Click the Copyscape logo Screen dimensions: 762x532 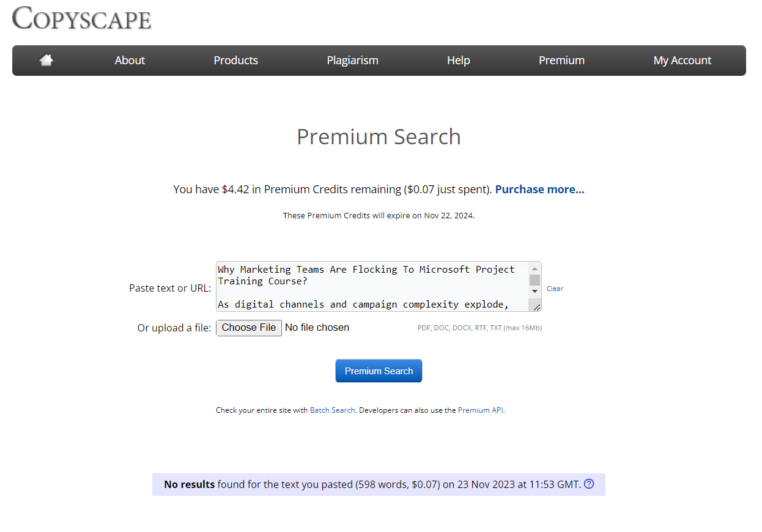coord(81,18)
